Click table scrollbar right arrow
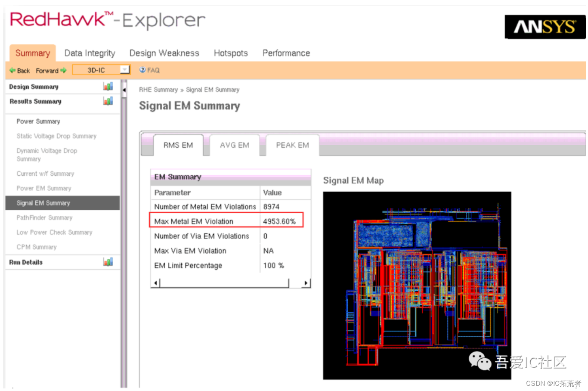Image resolution: width=588 pixels, height=391 pixels. (x=306, y=283)
